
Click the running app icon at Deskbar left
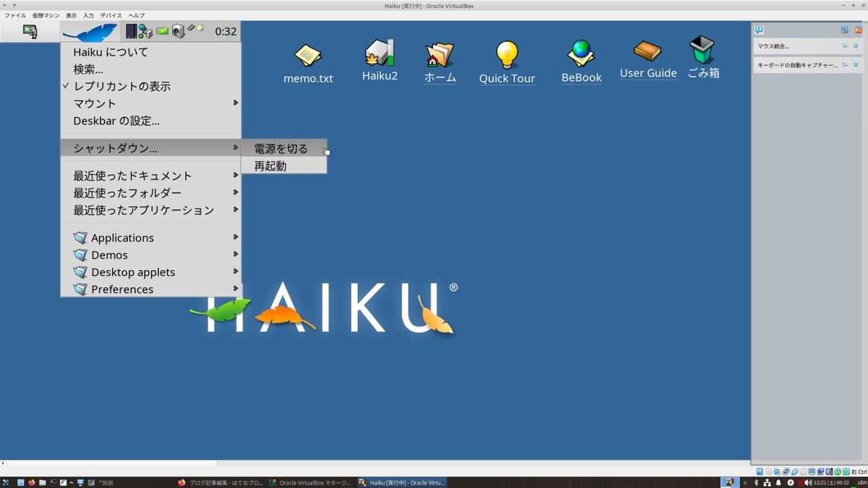point(30,31)
